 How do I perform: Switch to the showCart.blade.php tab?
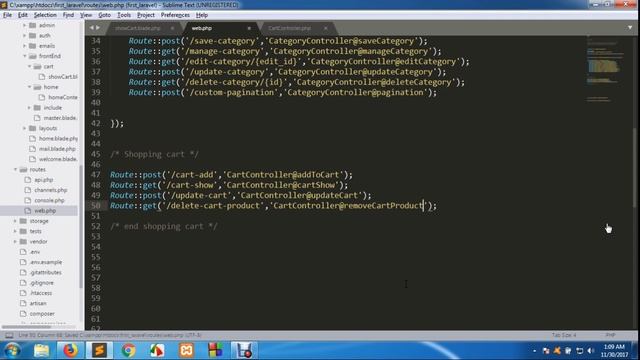click(138, 28)
